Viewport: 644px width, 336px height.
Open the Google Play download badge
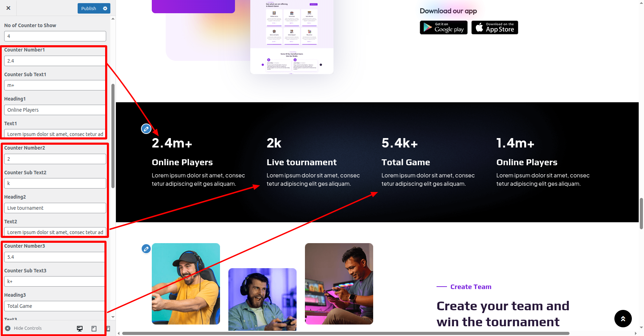pos(443,27)
